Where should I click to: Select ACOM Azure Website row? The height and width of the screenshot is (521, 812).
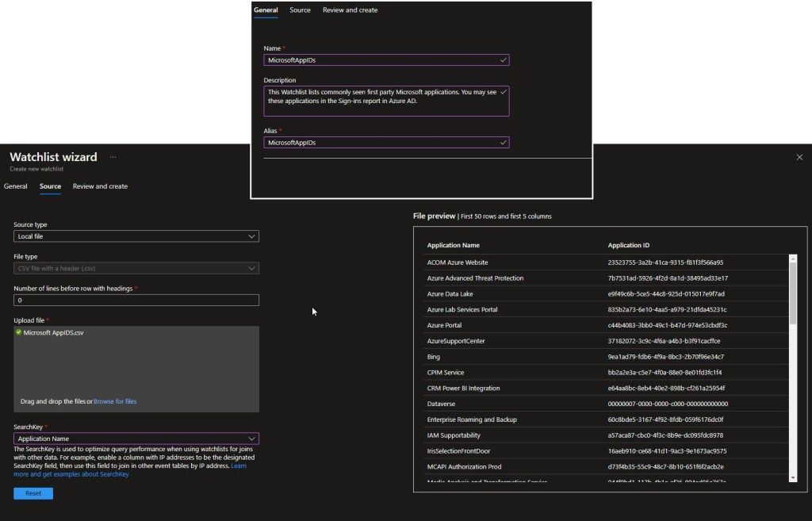click(605, 262)
